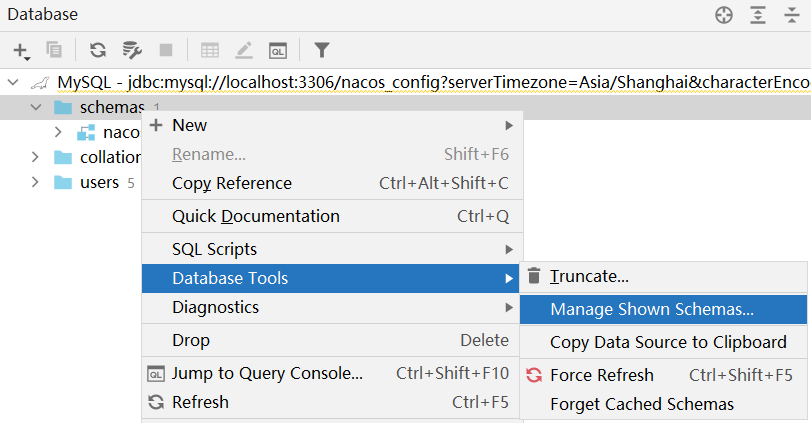Select the collations tree row
Image resolution: width=811 pixels, height=423 pixels.
[x=71, y=157]
